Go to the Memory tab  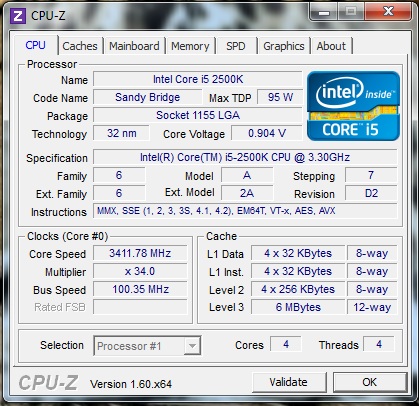pos(190,46)
